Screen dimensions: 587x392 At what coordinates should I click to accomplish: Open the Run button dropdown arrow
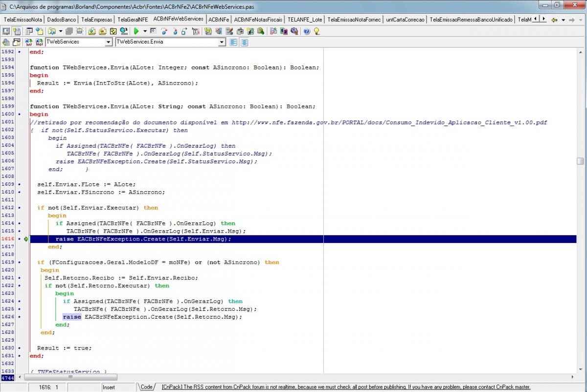(x=145, y=31)
